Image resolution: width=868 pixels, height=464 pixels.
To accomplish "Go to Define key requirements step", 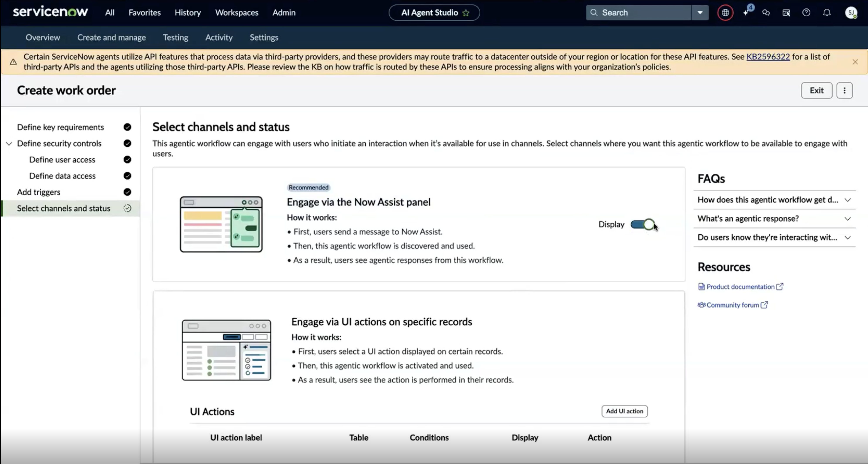I will click(x=61, y=127).
